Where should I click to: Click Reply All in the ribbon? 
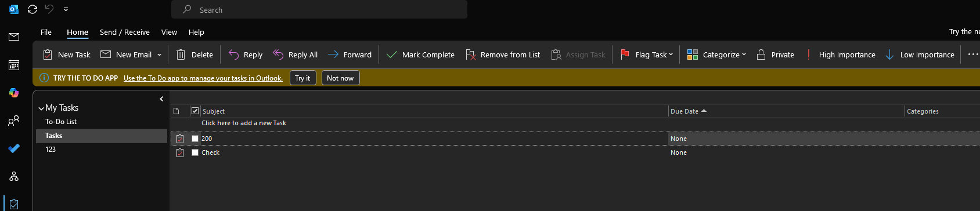tap(295, 54)
